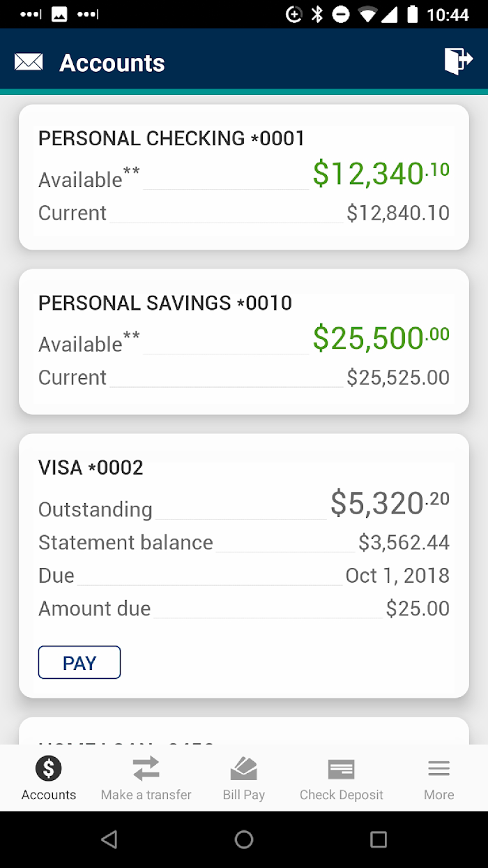The image size is (488, 868).
Task: Tap the Visa amount due $25.00 row
Action: click(x=244, y=608)
